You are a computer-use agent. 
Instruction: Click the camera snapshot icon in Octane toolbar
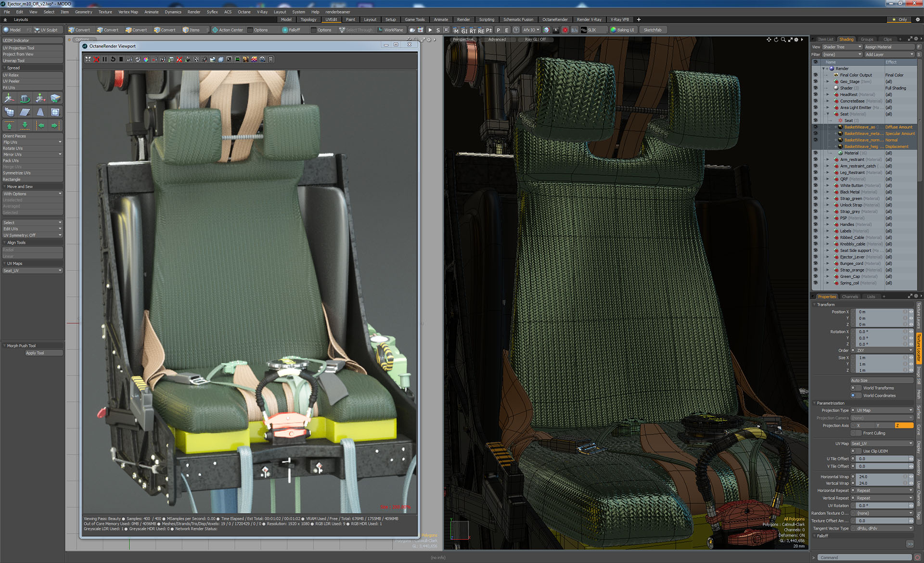click(x=205, y=59)
